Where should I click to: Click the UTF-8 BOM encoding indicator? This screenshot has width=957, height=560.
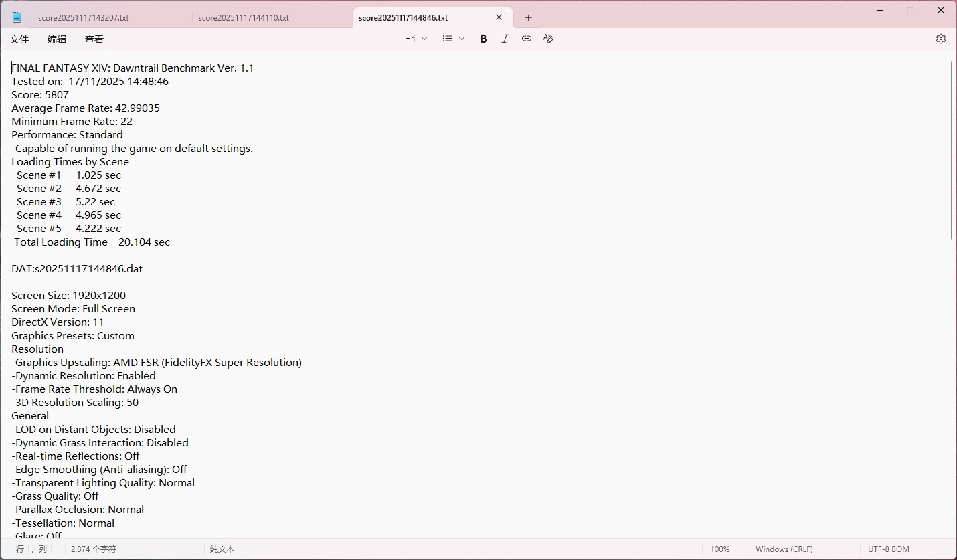coord(889,549)
